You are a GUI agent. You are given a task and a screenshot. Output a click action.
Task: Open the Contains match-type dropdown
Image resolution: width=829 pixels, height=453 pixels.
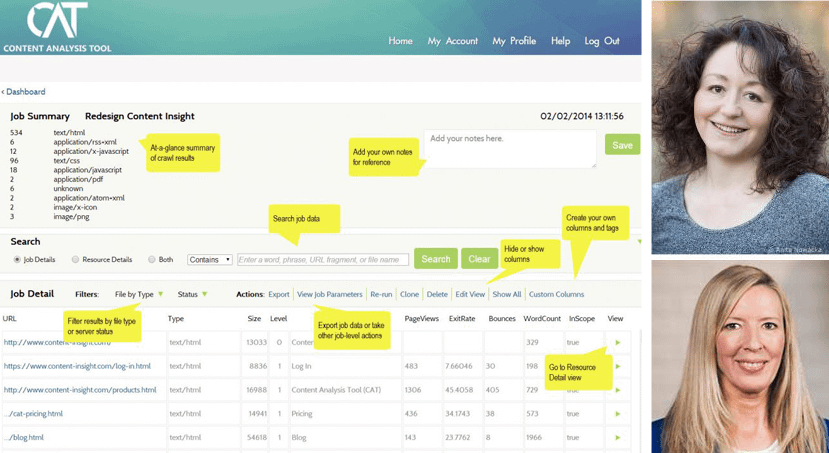click(209, 260)
